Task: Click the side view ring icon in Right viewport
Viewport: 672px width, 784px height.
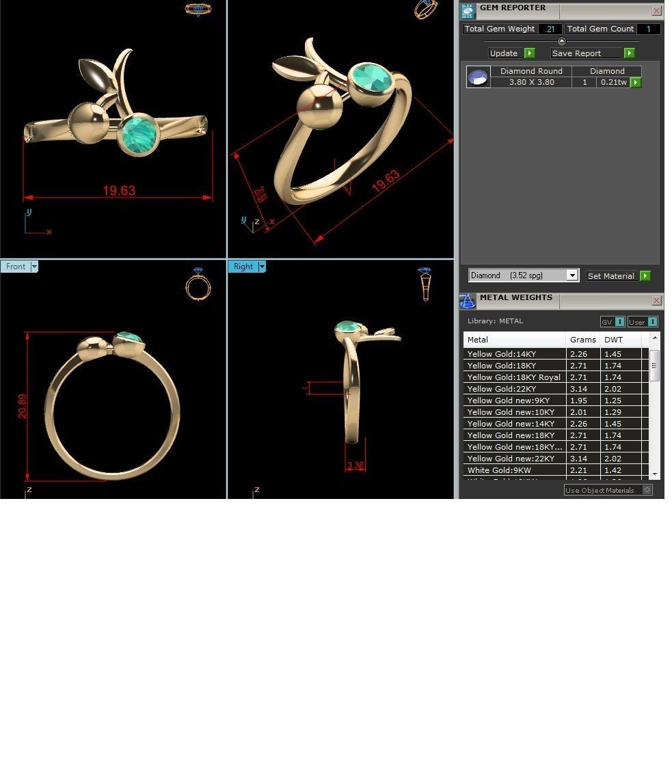Action: tap(425, 284)
